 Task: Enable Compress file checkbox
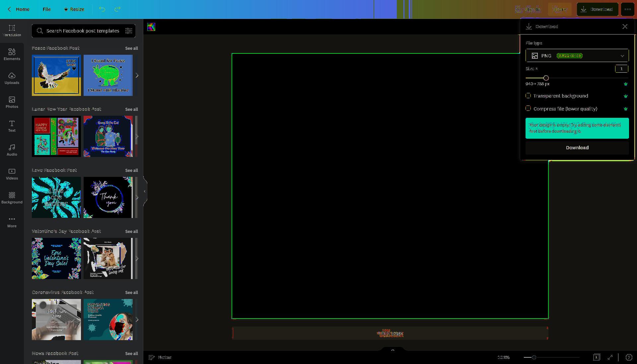tap(528, 108)
